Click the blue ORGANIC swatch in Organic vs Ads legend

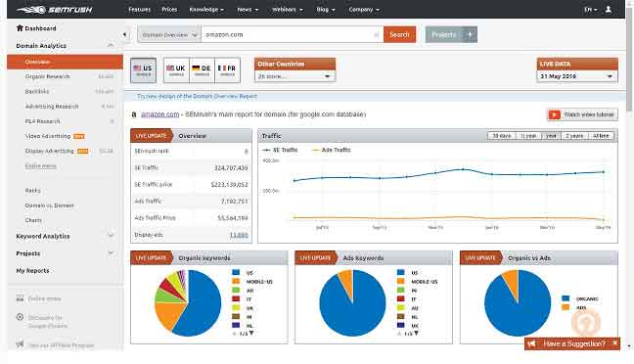(x=566, y=298)
